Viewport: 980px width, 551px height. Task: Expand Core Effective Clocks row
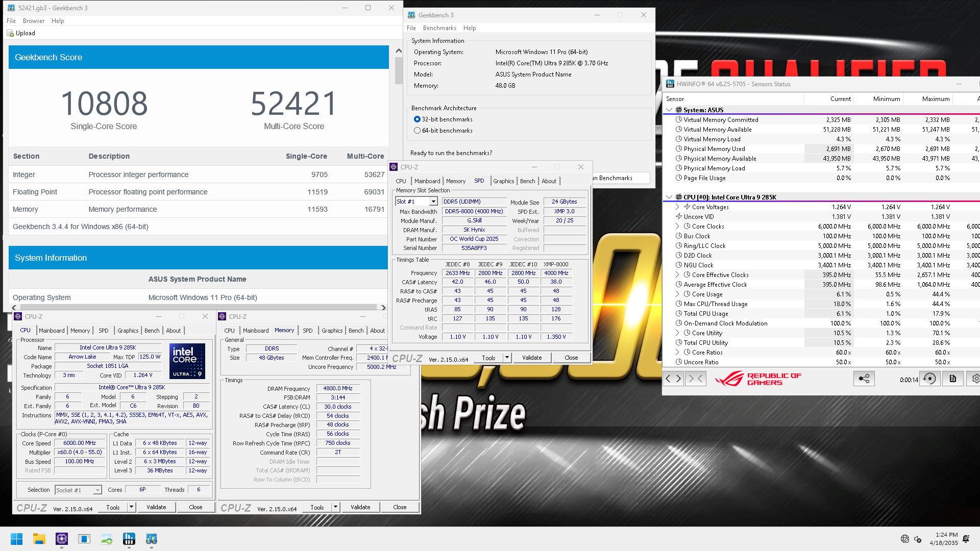point(677,275)
